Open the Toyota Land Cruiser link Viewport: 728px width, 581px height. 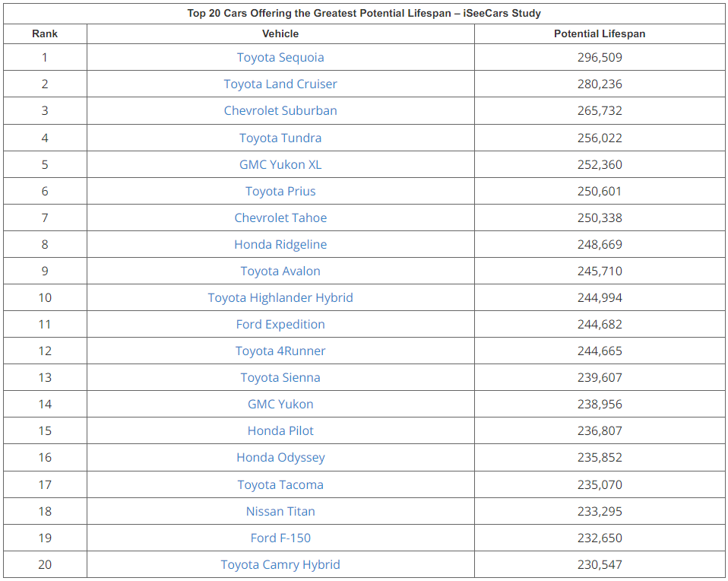pos(280,84)
